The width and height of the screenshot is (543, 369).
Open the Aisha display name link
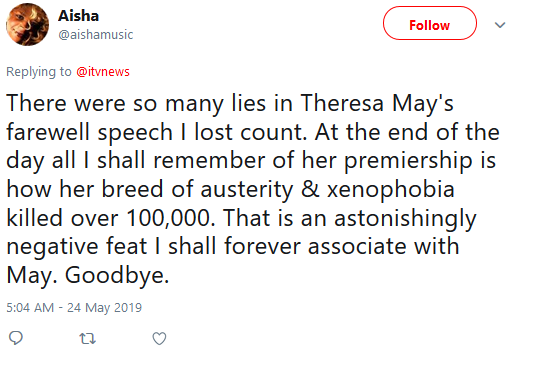[79, 16]
